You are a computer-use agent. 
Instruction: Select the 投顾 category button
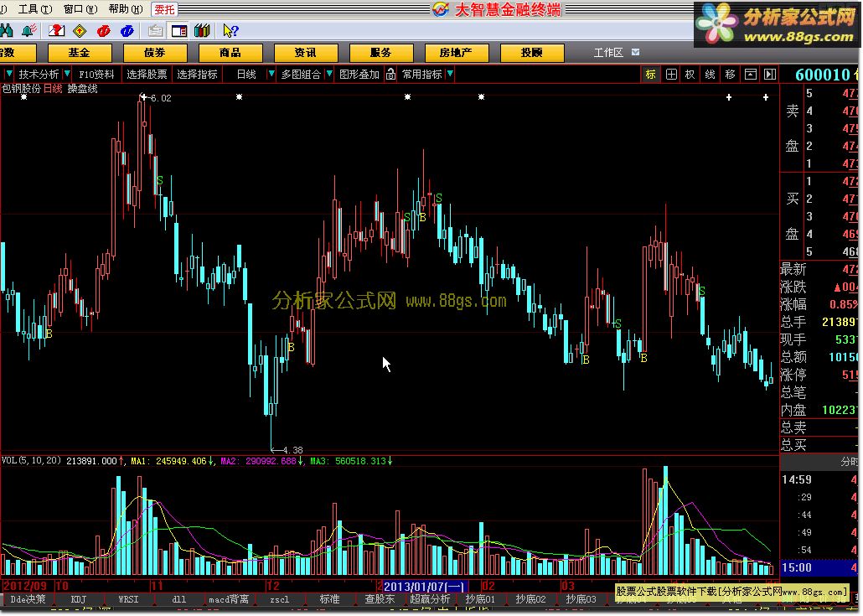point(532,53)
